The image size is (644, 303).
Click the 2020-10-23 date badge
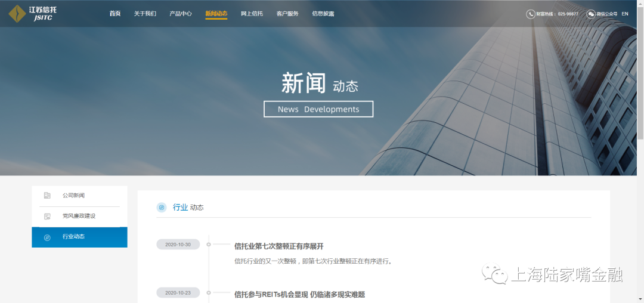178,293
